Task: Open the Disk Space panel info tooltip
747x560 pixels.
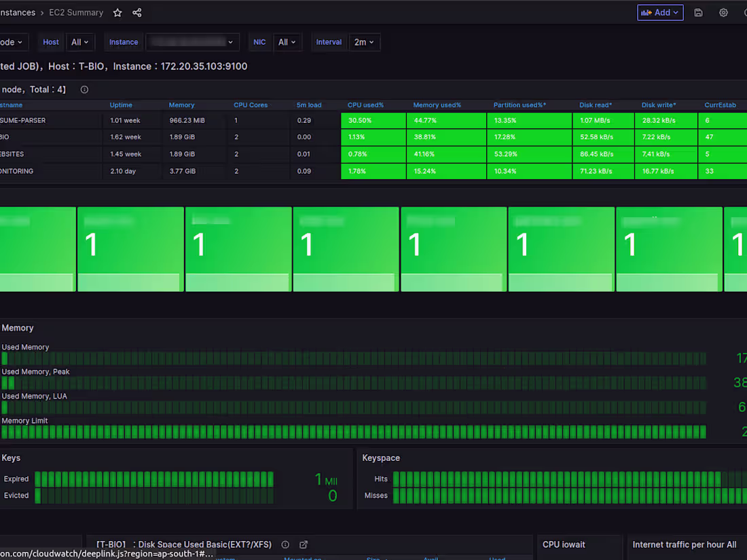Action: pos(285,544)
